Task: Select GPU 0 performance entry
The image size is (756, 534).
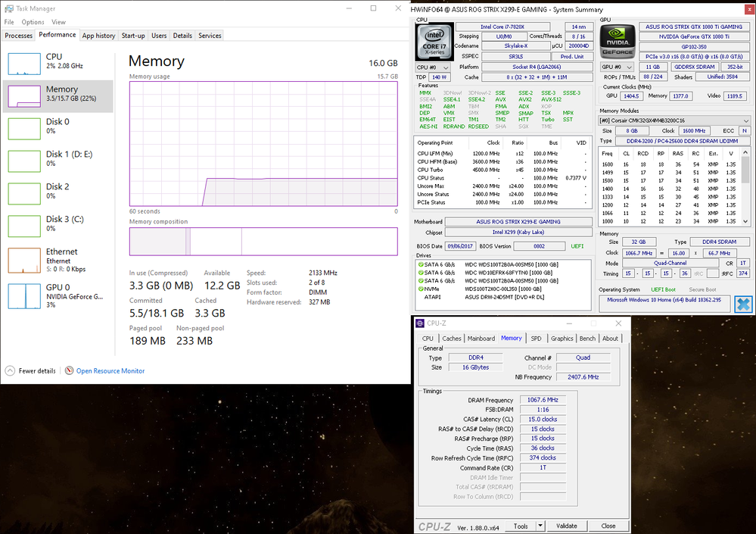Action: [58, 295]
